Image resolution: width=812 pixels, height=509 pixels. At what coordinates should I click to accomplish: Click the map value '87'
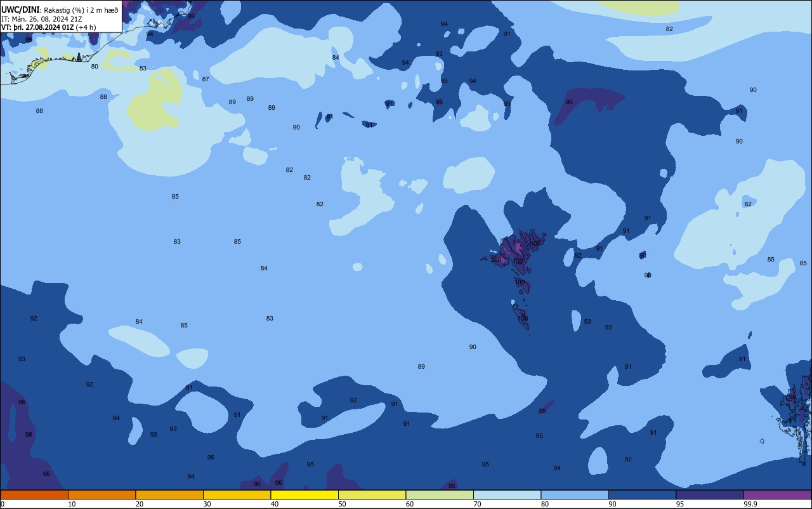pos(206,79)
